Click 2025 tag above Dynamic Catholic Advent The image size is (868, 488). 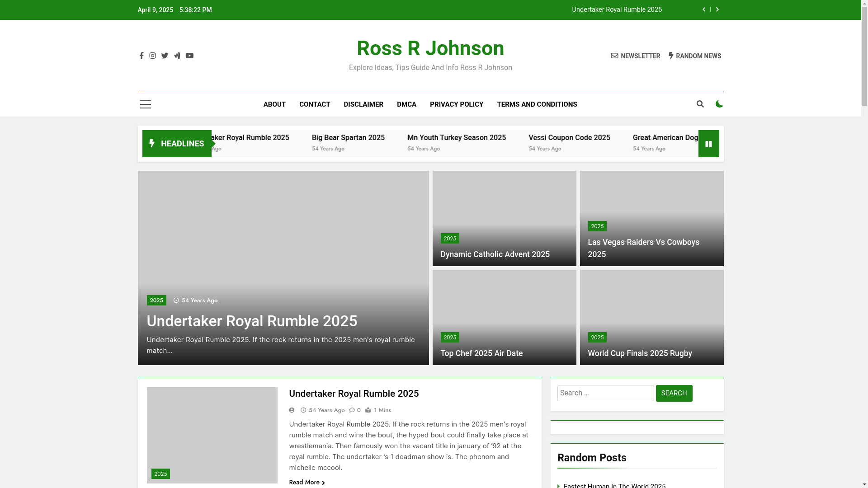[450, 239]
